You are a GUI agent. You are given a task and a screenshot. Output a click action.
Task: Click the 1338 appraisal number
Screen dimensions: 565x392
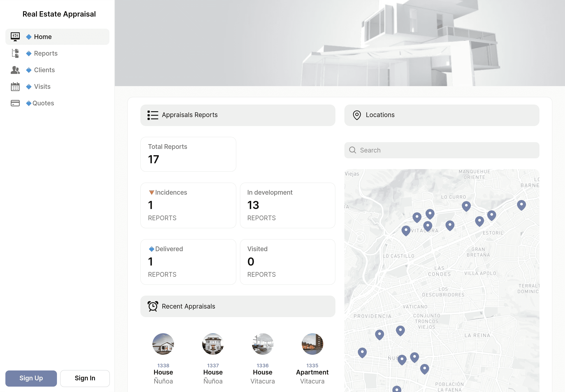point(163,366)
